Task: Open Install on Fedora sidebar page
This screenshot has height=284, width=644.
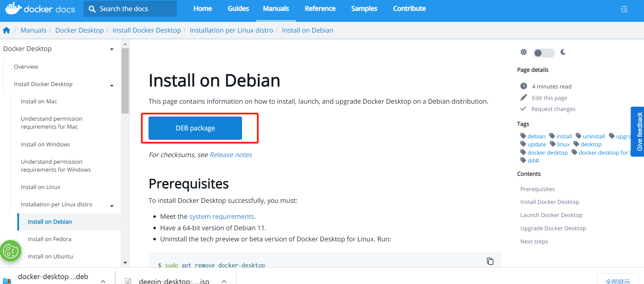Action: [50, 239]
